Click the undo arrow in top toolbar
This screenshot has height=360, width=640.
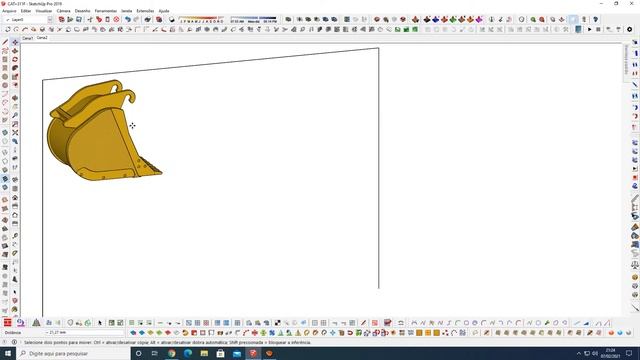click(x=128, y=20)
